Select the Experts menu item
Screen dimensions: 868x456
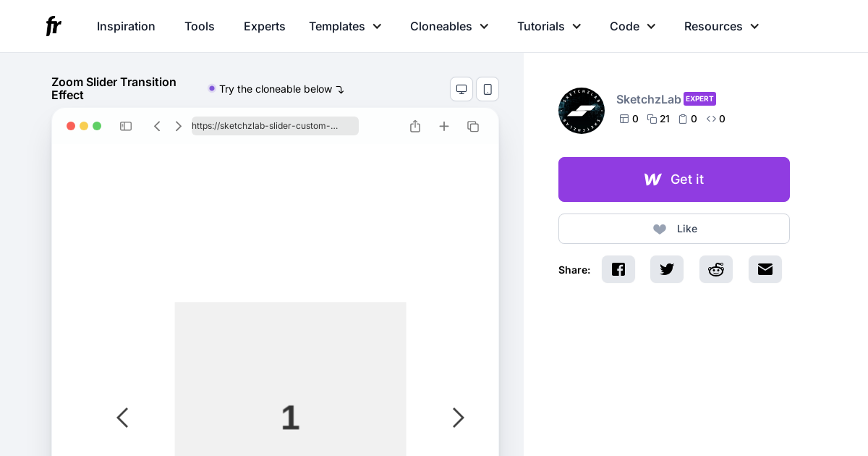tap(264, 26)
